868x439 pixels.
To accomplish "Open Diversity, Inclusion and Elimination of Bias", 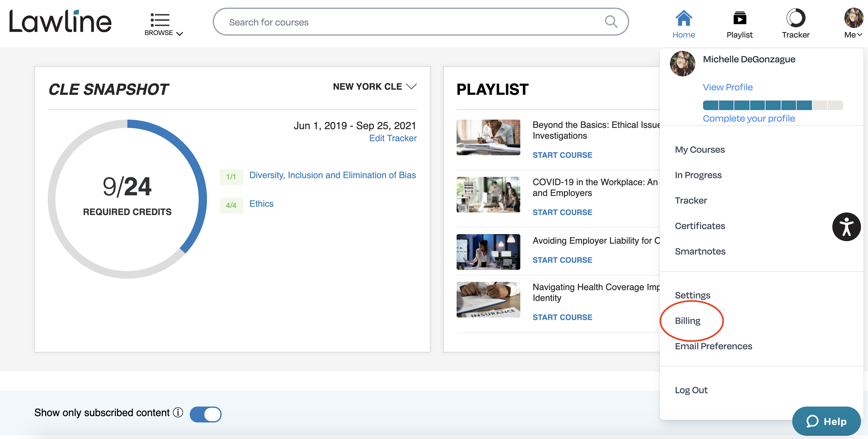I will click(x=332, y=175).
